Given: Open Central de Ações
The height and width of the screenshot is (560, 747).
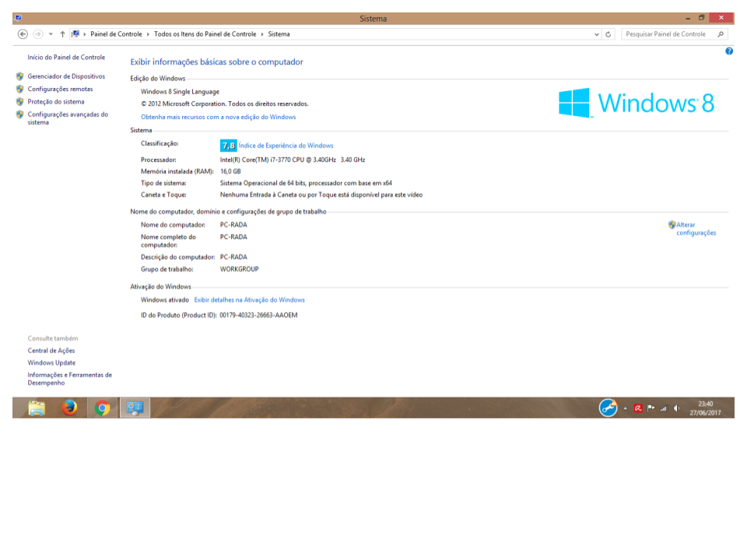Looking at the screenshot, I should (51, 351).
